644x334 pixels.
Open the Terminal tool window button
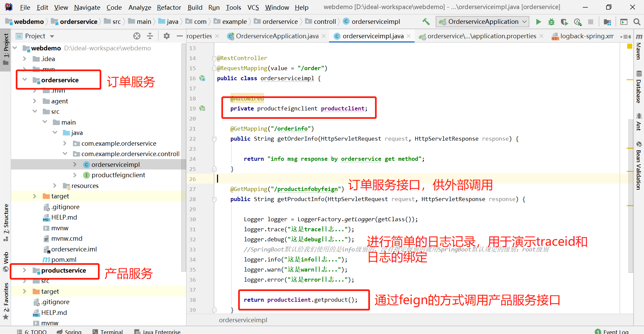click(108, 331)
